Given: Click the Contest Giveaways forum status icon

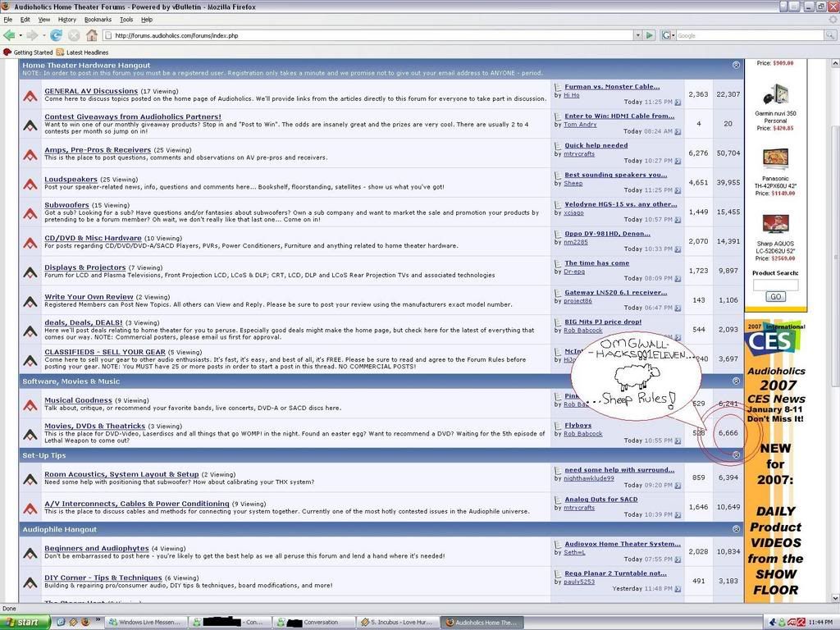Looking at the screenshot, I should tap(30, 126).
